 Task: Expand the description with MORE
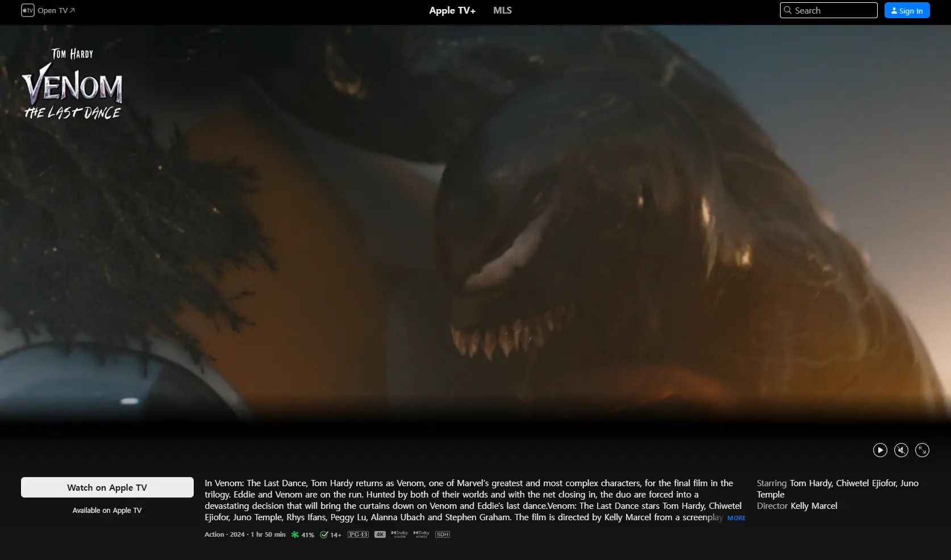736,518
